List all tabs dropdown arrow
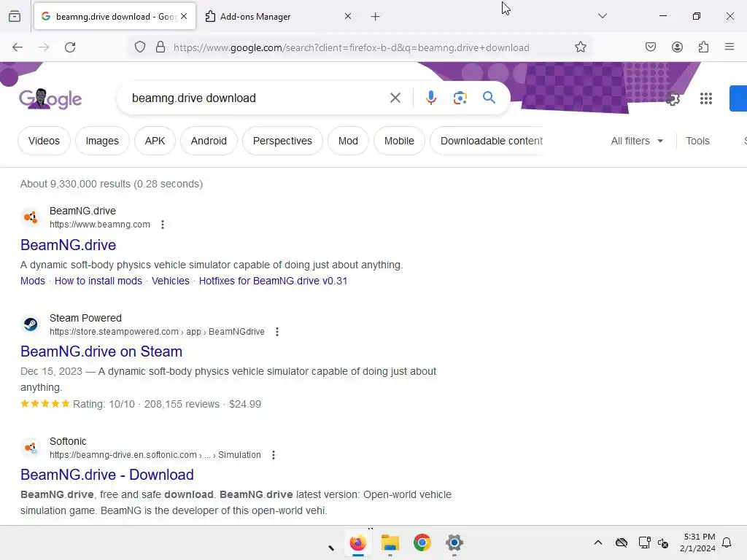 [603, 16]
